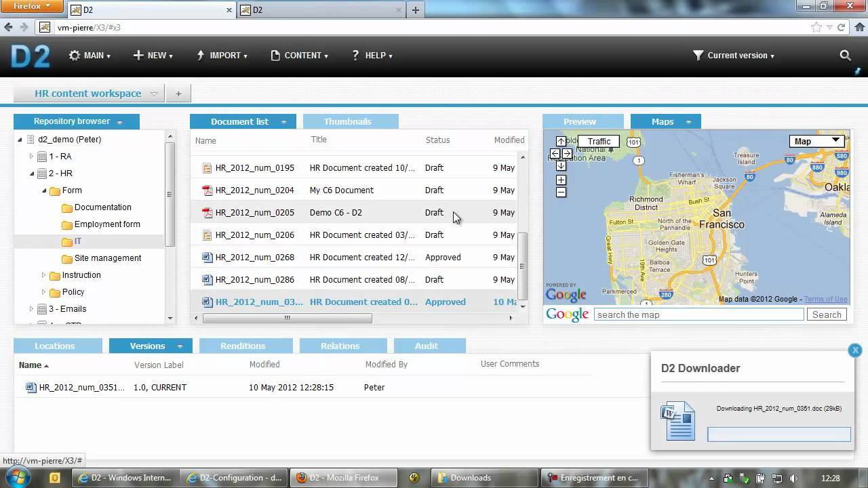Open the NEW menu
Image resolution: width=868 pixels, height=488 pixels.
click(153, 56)
